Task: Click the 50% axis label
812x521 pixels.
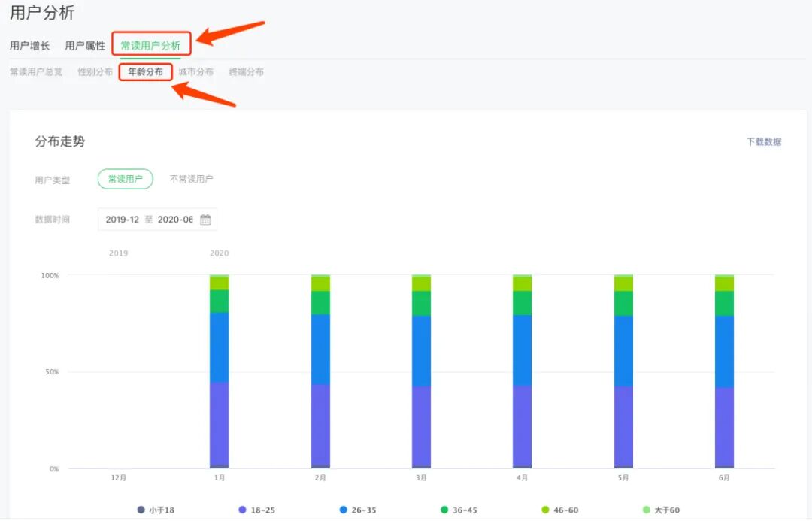Action: click(52, 372)
